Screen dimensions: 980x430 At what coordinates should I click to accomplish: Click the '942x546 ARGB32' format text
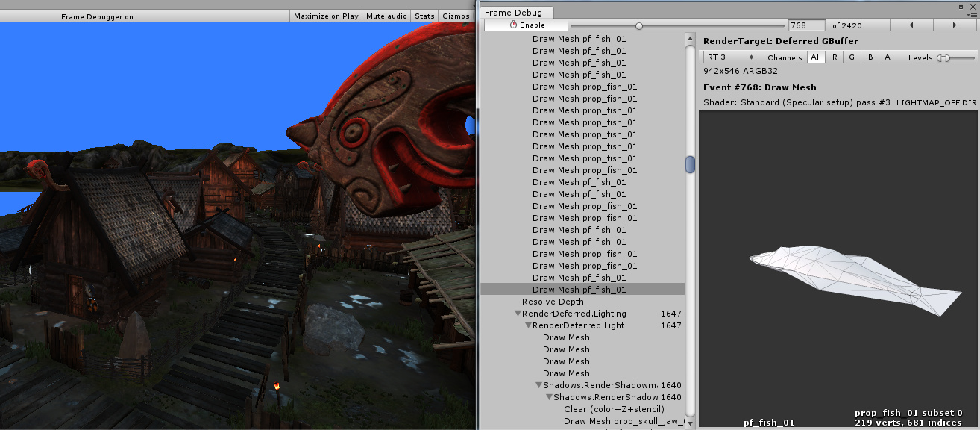(741, 71)
